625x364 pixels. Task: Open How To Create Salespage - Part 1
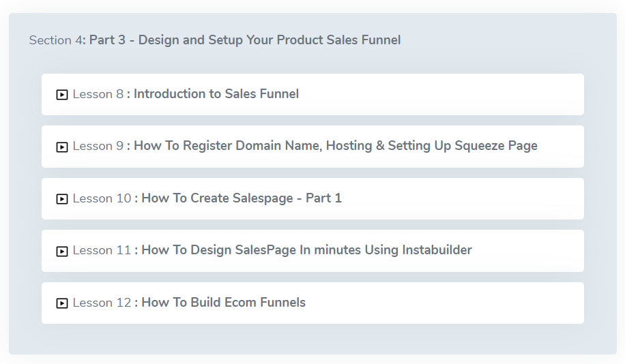pos(242,198)
